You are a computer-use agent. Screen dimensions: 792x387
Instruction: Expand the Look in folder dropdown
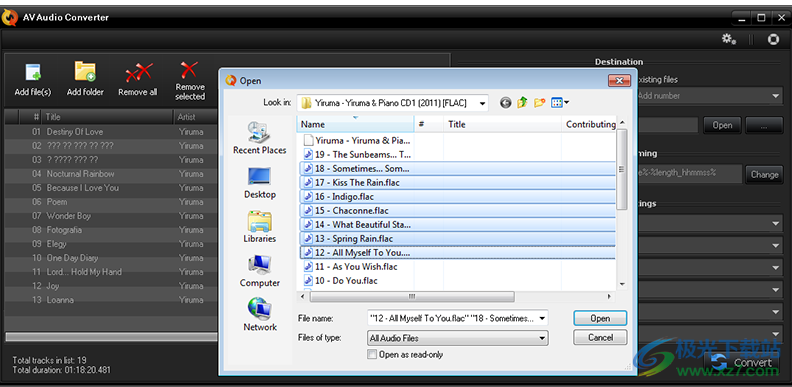pyautogui.click(x=483, y=104)
